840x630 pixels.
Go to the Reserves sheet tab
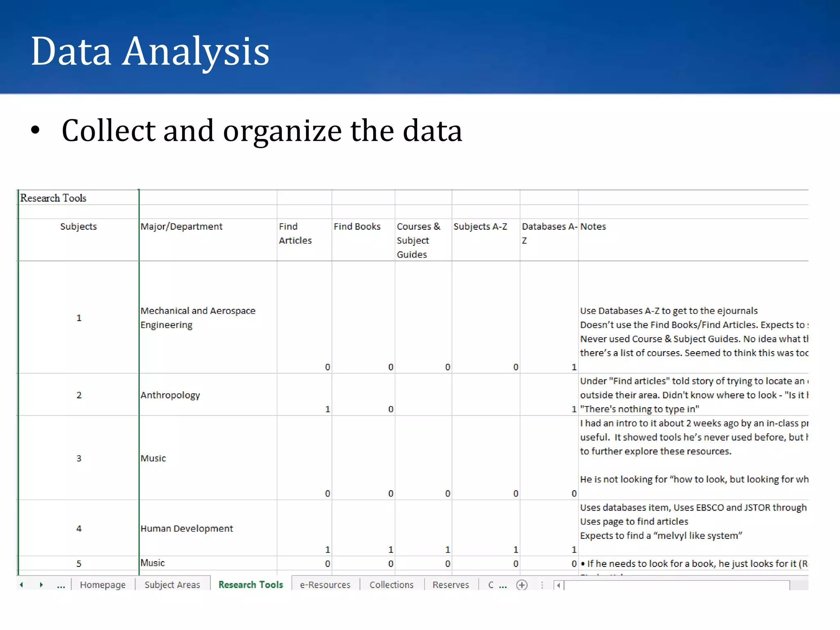pyautogui.click(x=451, y=584)
